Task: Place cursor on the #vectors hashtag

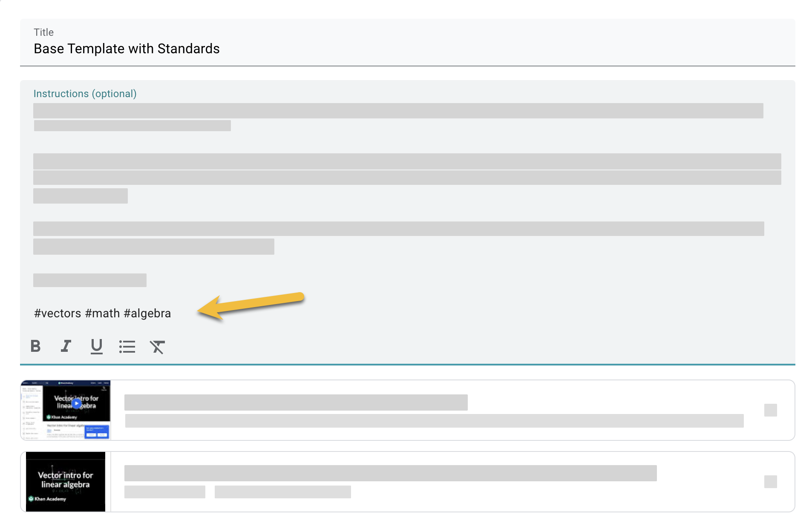Action: pos(58,313)
